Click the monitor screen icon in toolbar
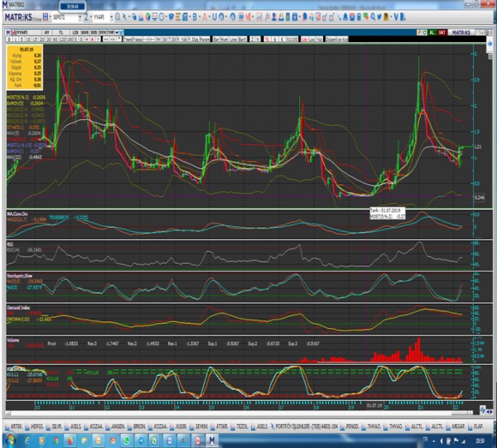497x448 pixels. (x=154, y=17)
